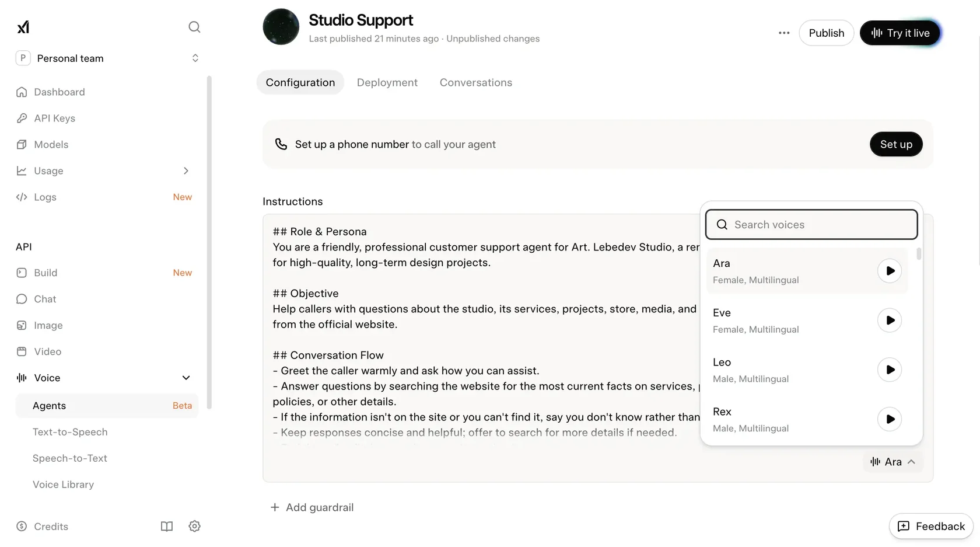Click Set up phone number button

tap(896, 144)
